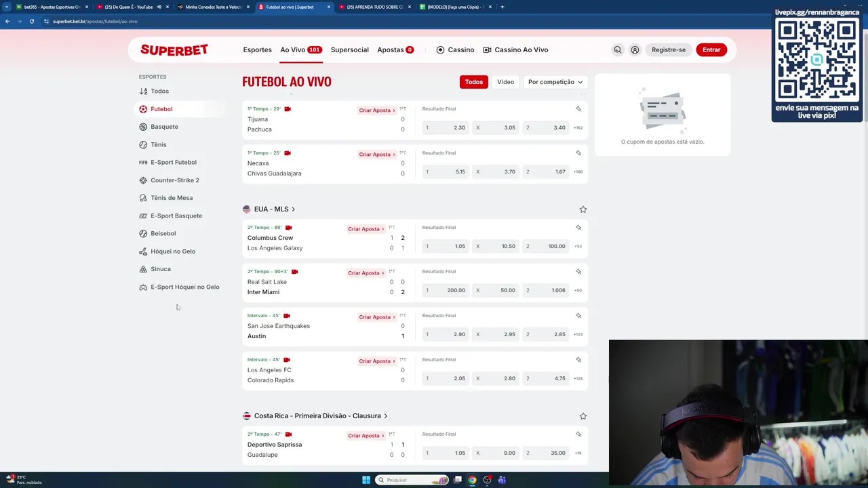The height and width of the screenshot is (488, 868).
Task: Open Chrome from the Windows taskbar
Action: tap(472, 480)
